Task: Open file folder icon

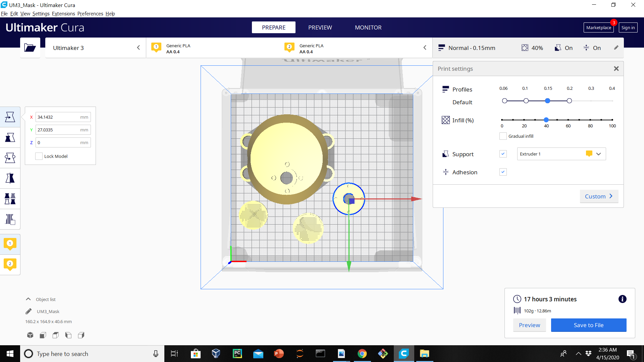Action: pos(30,48)
